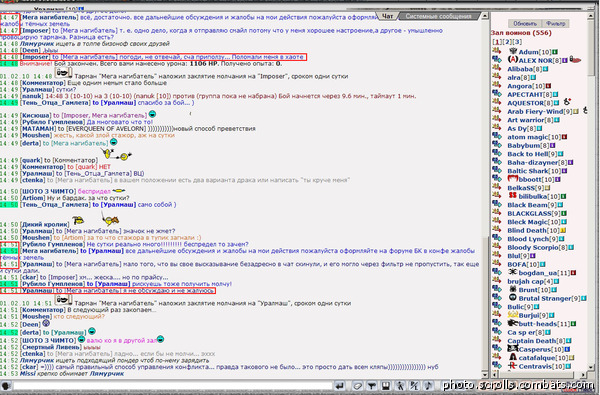This screenshot has width=600, height=395.
Task: Click the send message arrow icon
Action: [x=339, y=386]
